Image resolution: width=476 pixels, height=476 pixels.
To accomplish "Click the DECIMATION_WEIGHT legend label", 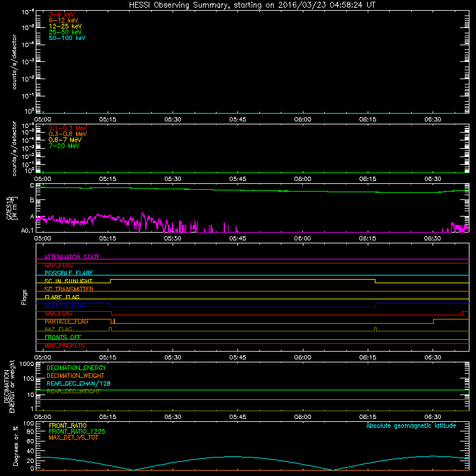I will click(x=76, y=375).
